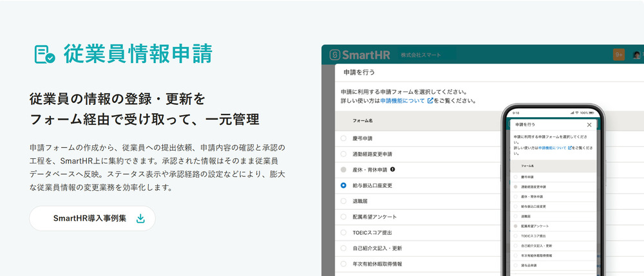
Task: Click the battery indicator in phone status bar
Action: point(591,113)
